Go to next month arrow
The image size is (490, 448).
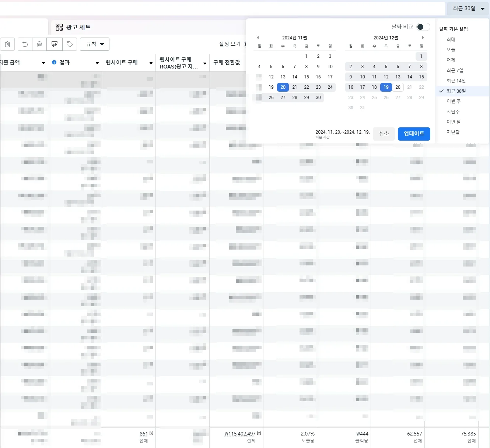pyautogui.click(x=423, y=38)
